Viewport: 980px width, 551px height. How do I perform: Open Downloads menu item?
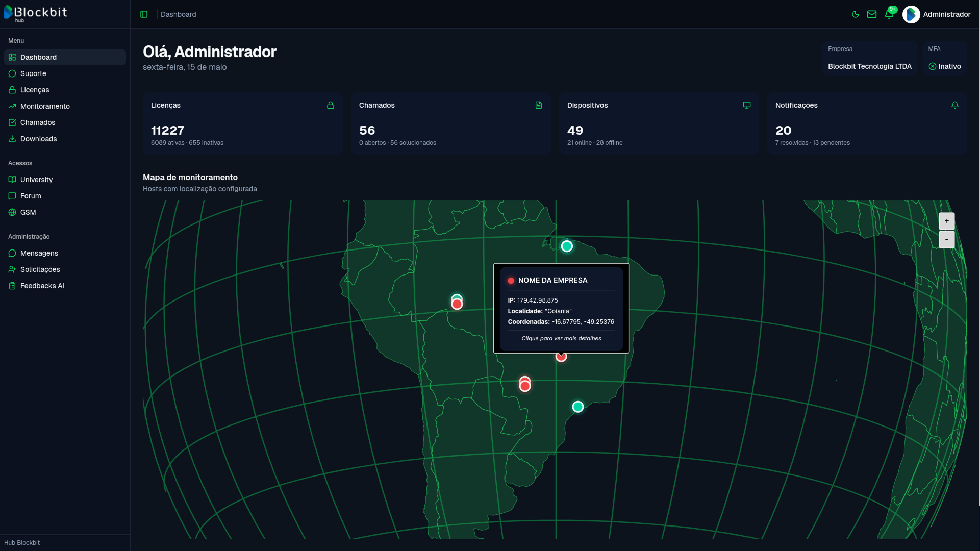click(x=65, y=139)
